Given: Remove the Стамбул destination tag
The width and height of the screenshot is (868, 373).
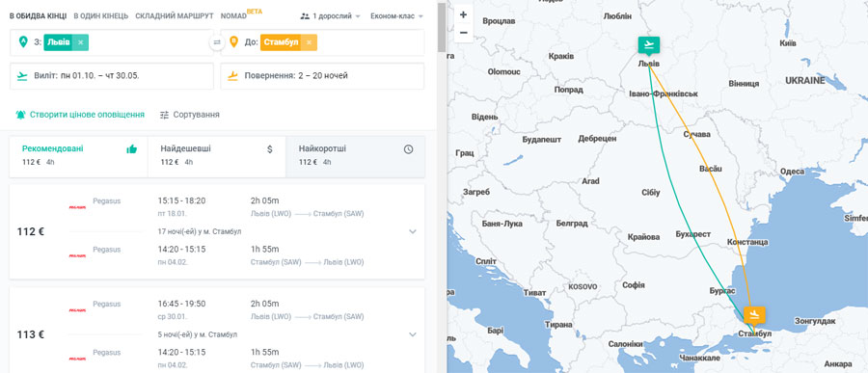Looking at the screenshot, I should tap(309, 42).
